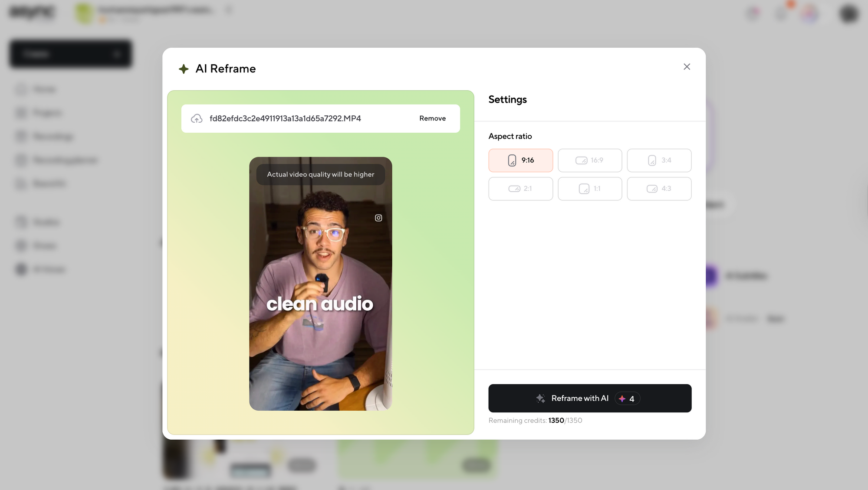Pick the 4:3 aspect ratio option

pos(659,189)
